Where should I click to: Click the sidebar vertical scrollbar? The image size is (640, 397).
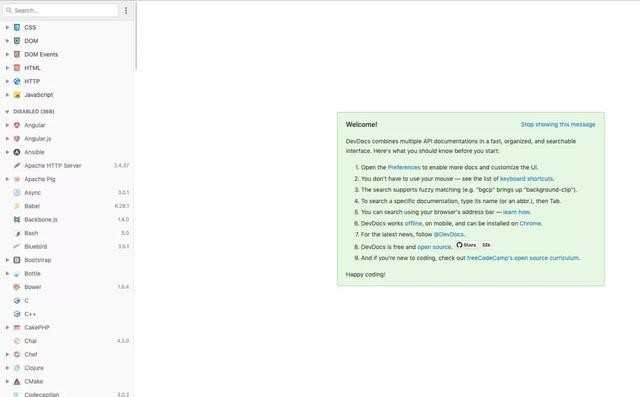pyautogui.click(x=136, y=35)
